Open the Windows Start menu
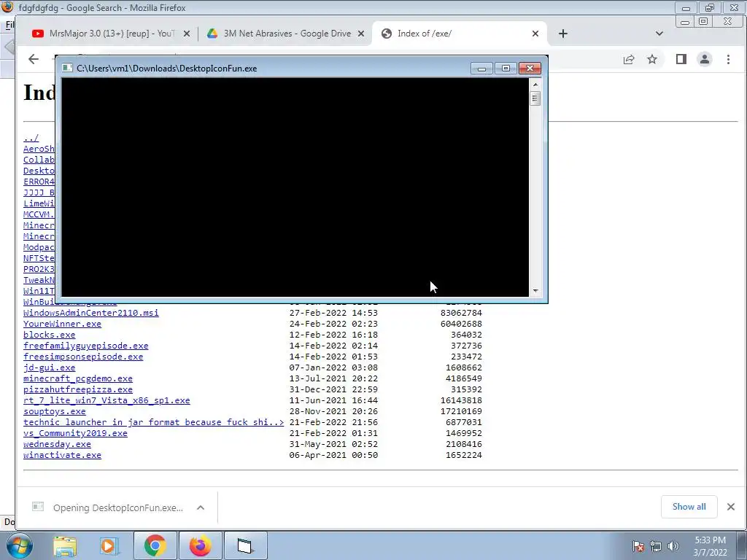Image resolution: width=747 pixels, height=560 pixels. 19,545
